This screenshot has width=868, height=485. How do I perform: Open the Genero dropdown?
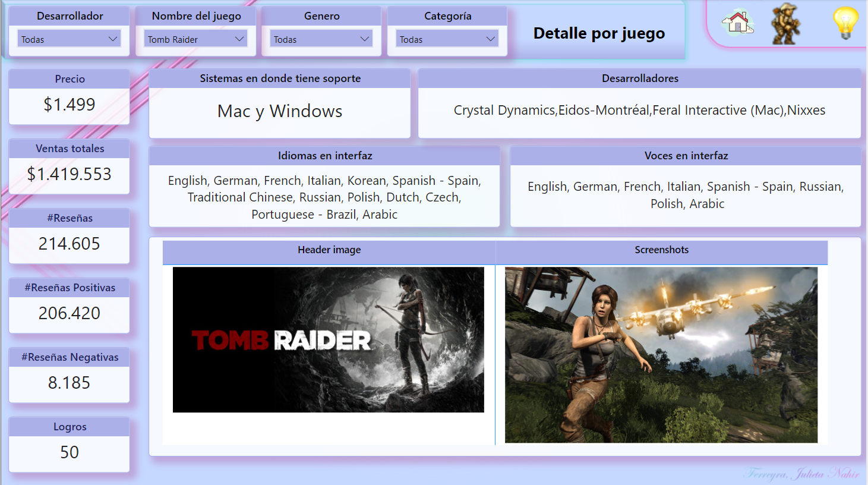point(321,39)
